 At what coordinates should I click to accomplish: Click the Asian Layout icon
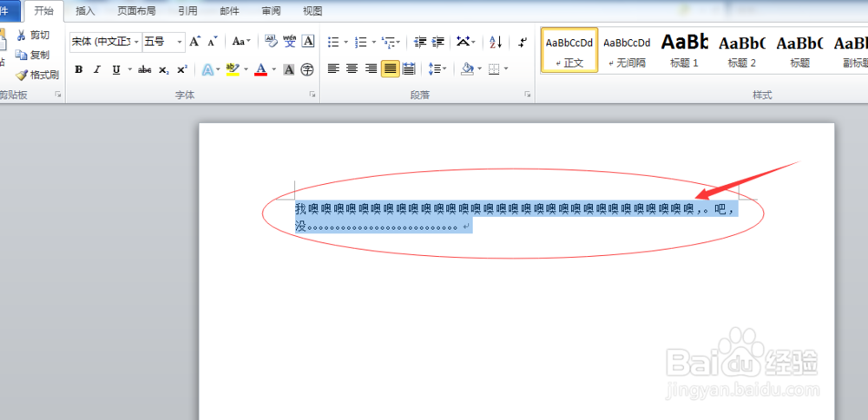coord(463,42)
